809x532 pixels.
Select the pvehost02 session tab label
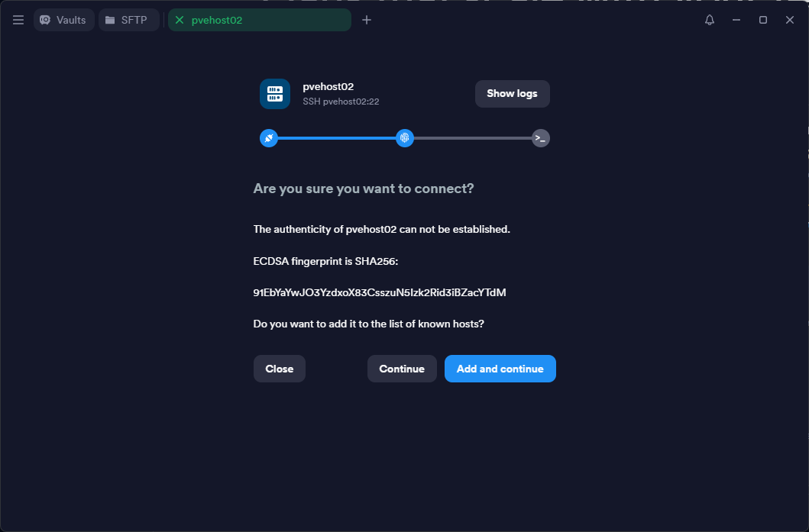217,20
